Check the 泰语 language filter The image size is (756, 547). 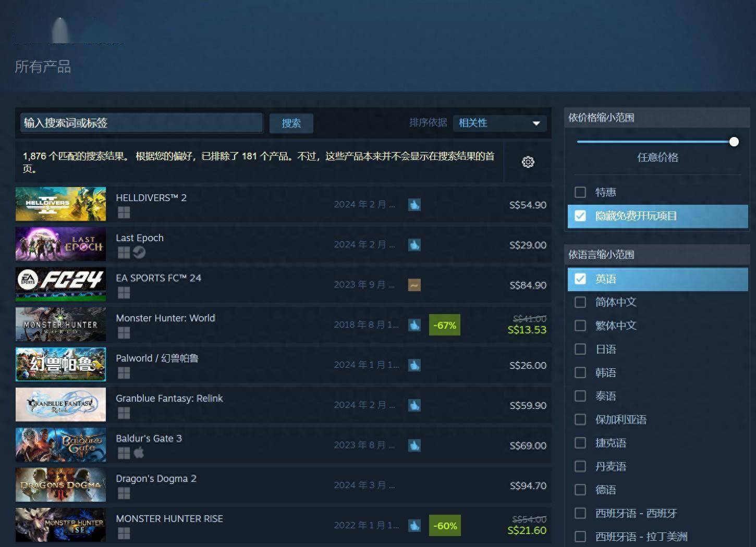click(x=580, y=396)
